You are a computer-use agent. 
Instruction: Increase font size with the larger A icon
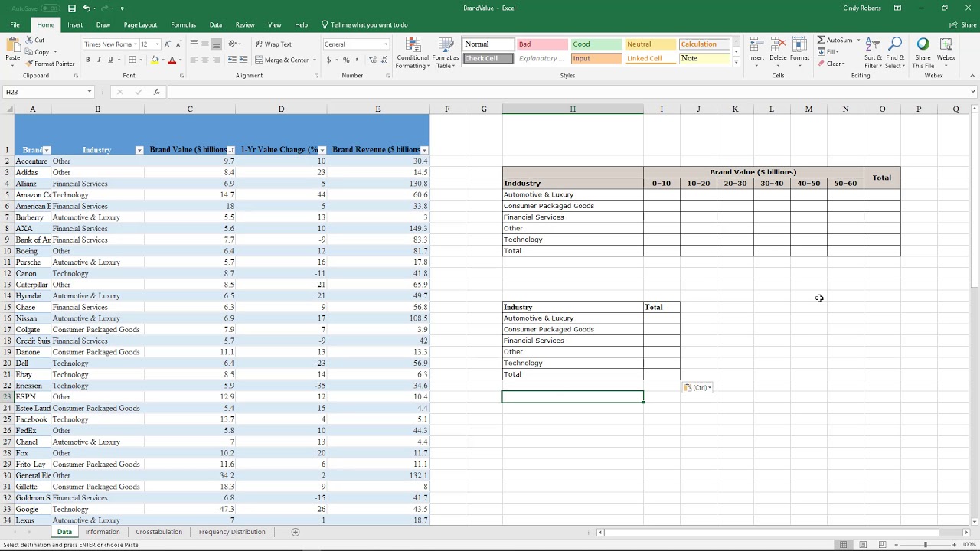pos(168,44)
